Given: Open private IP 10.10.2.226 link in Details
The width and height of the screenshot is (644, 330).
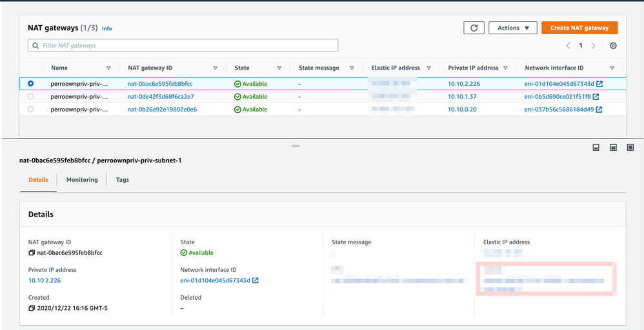Looking at the screenshot, I should point(45,280).
